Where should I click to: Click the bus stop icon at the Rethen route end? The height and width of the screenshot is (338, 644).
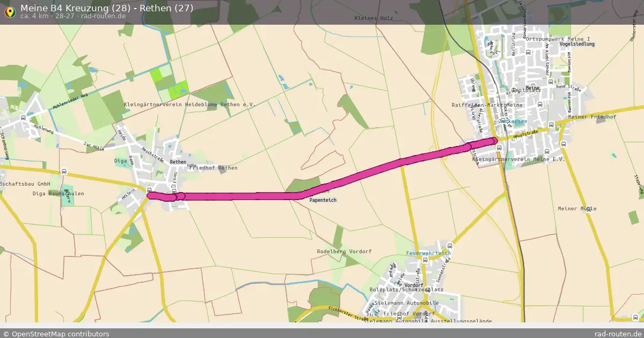click(150, 189)
